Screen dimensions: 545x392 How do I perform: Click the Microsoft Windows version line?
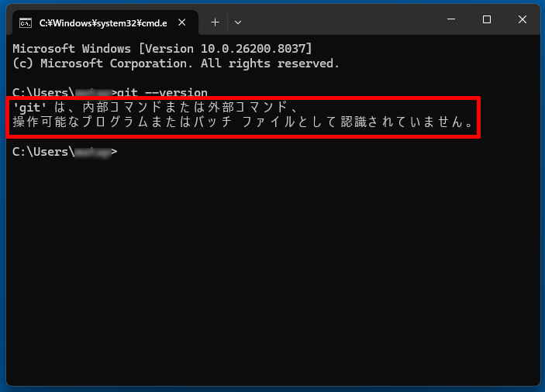(162, 49)
